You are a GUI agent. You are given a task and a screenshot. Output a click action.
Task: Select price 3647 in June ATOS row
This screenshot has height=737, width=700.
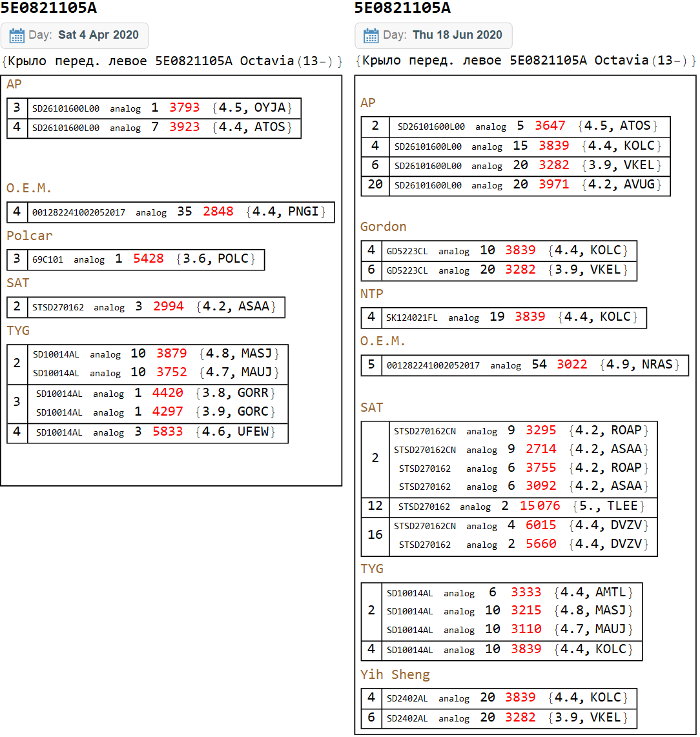tap(550, 126)
